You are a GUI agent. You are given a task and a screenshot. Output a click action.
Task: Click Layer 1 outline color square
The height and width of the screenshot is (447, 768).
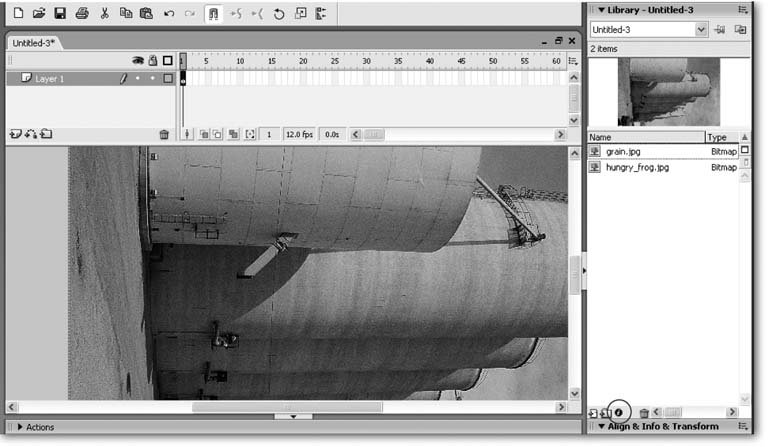coord(168,78)
